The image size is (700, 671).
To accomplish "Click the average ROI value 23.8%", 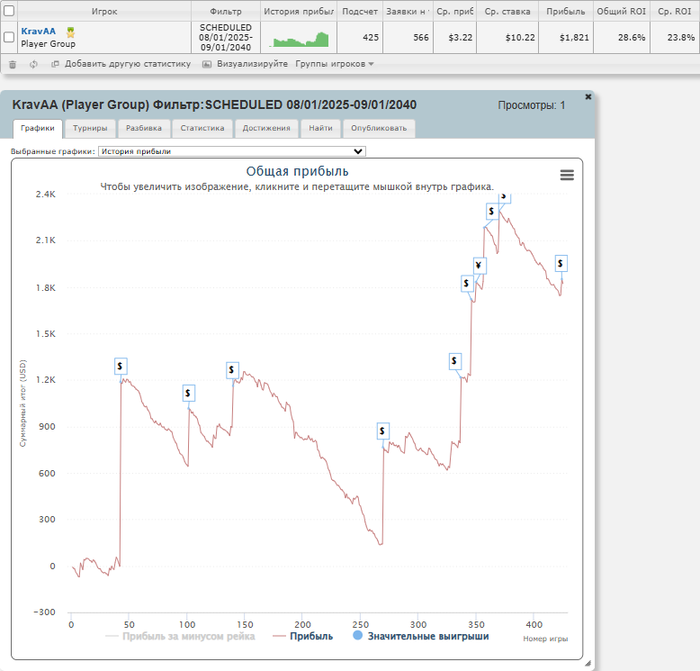I will 681,38.
